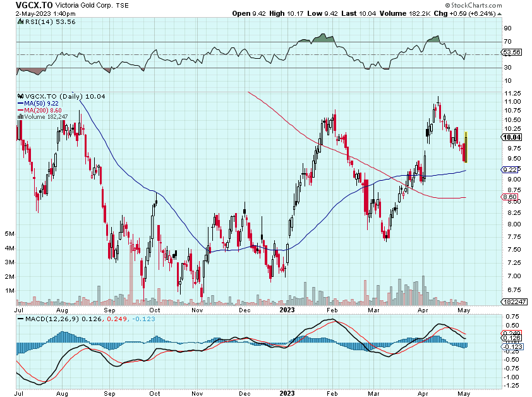This screenshot has height=397, width=532.
Task: Click the 7.00 price axis label
Action: tap(514, 276)
